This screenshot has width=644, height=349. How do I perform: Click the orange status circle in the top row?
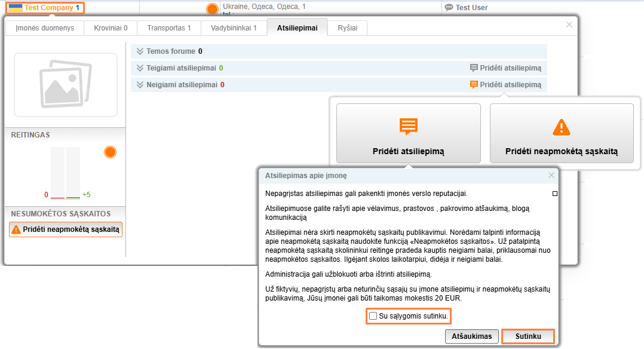(212, 9)
